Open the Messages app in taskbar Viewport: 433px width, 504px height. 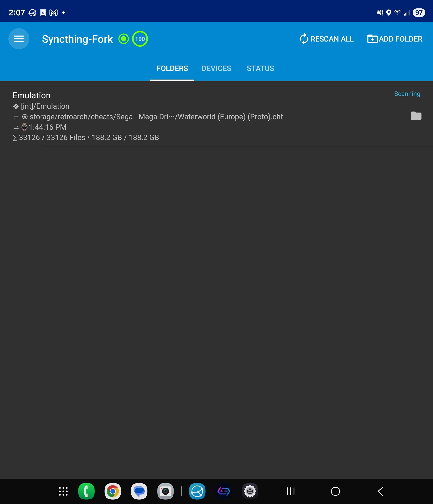coord(139,491)
